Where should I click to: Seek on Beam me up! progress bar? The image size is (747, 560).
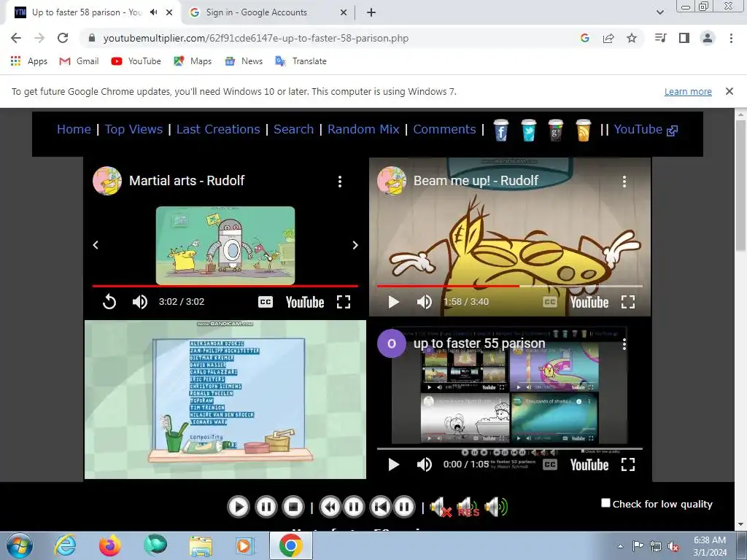coord(510,286)
